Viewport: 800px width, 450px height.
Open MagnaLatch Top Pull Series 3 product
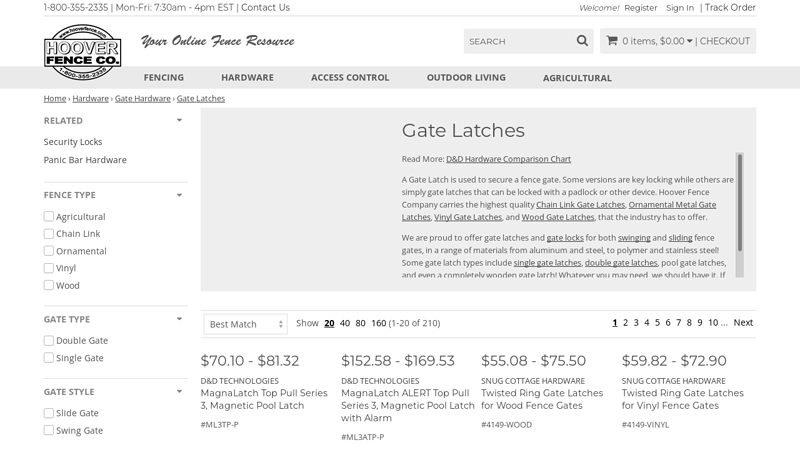pos(264,399)
